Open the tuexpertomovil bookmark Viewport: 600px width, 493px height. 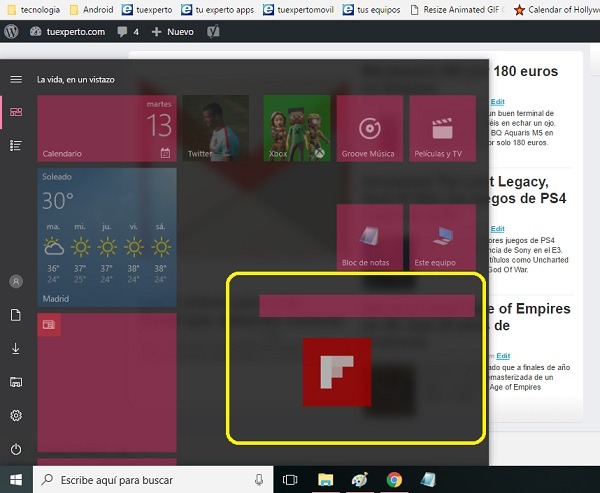click(298, 10)
